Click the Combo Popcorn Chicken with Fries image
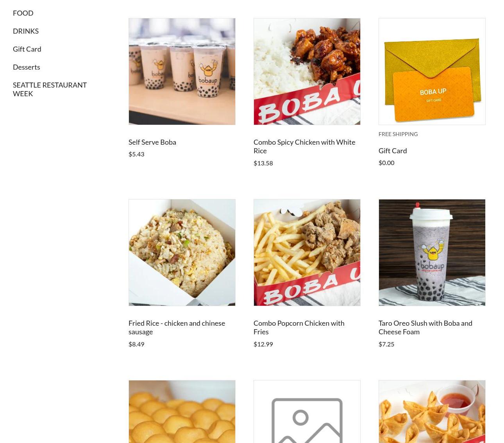 coord(307,253)
